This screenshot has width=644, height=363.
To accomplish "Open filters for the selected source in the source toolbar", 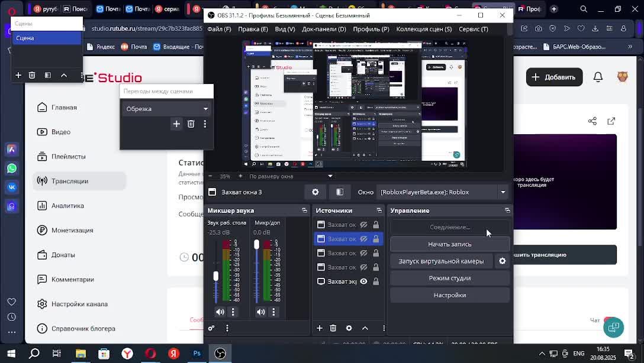I will click(x=340, y=192).
